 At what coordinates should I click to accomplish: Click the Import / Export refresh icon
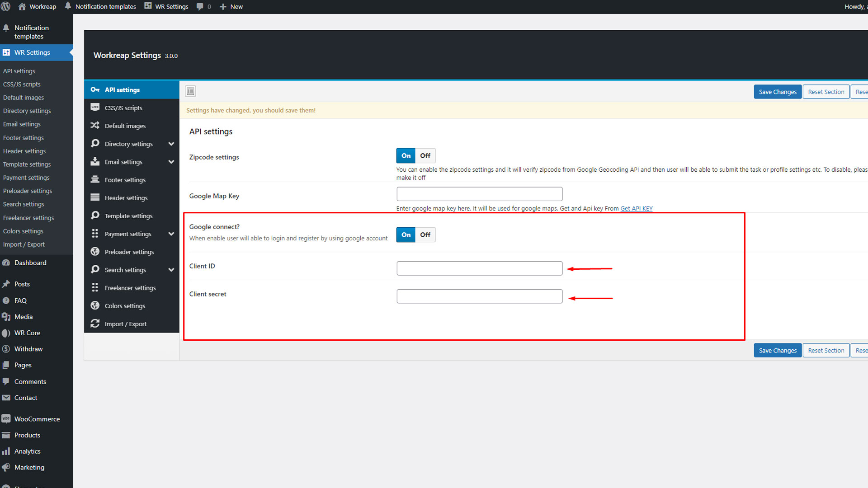tap(95, 324)
